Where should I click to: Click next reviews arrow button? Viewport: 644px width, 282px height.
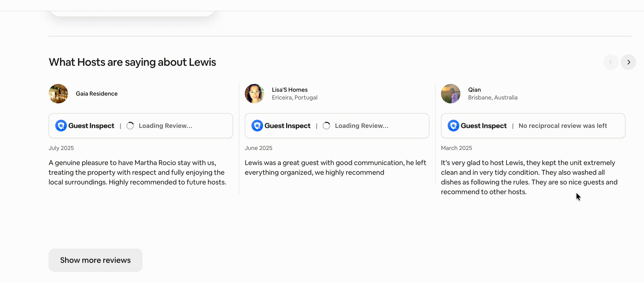628,62
